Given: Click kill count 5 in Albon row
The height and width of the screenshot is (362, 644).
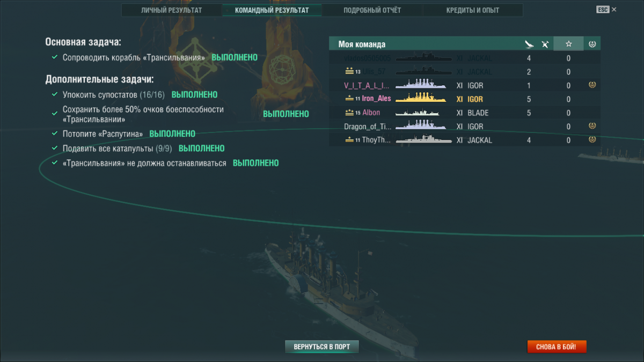Looking at the screenshot, I should click(529, 113).
